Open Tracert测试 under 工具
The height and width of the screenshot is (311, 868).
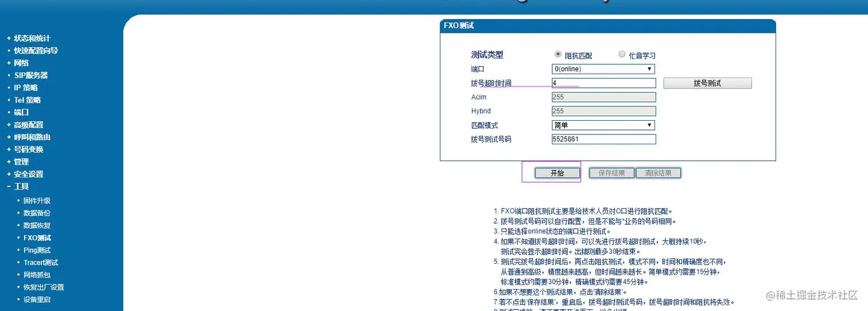(41, 263)
